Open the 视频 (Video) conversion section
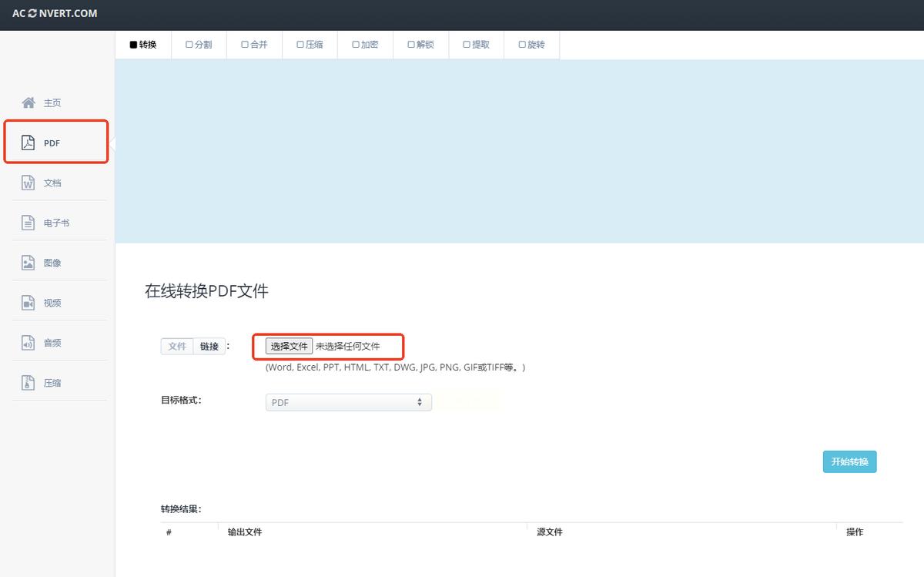924x577 pixels. (x=52, y=302)
